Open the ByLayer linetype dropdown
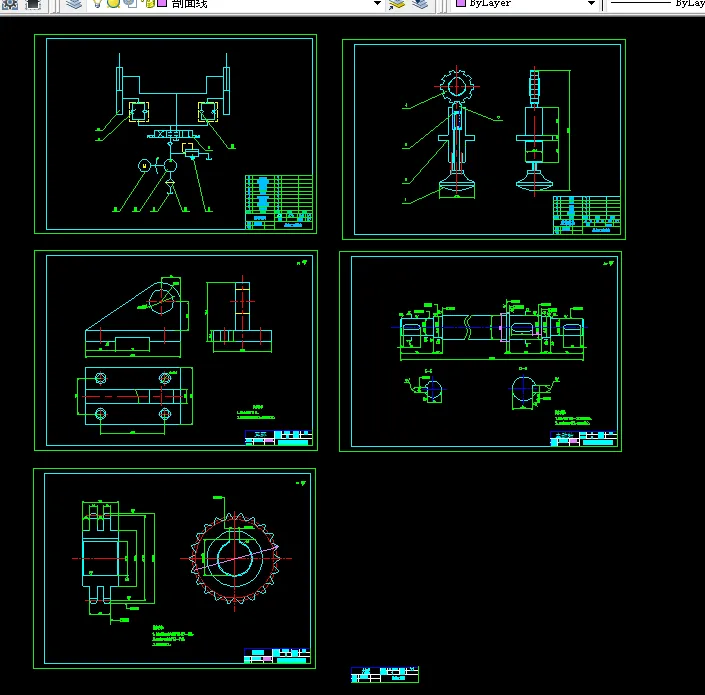 [656, 4]
